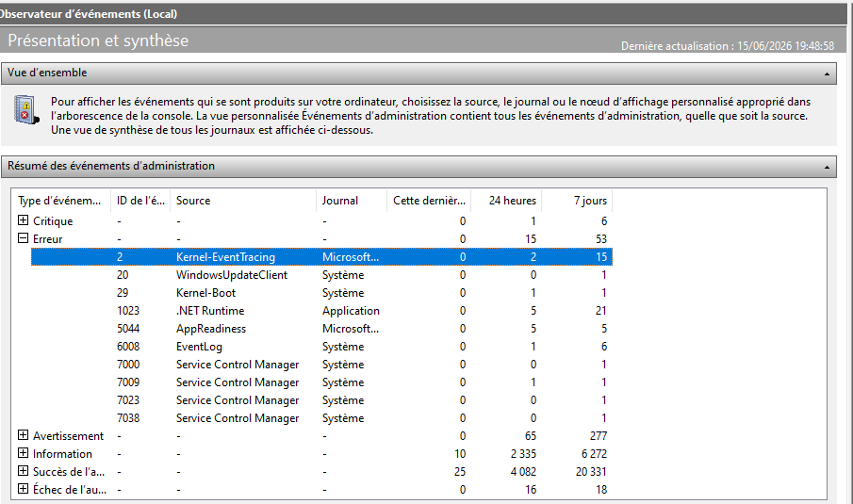Sort by Journal column header

[x=352, y=201]
